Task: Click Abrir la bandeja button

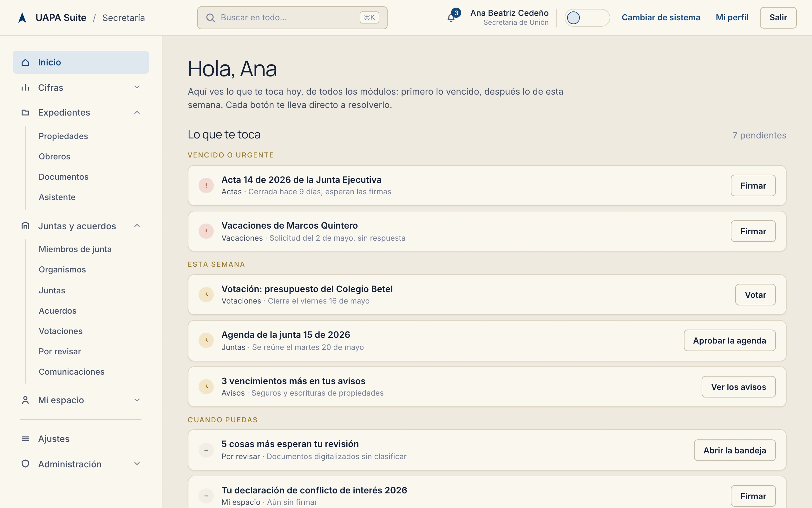Action: tap(735, 450)
